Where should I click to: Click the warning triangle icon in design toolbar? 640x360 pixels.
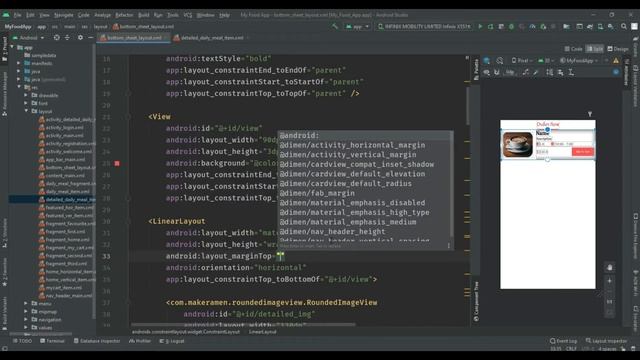(616, 60)
